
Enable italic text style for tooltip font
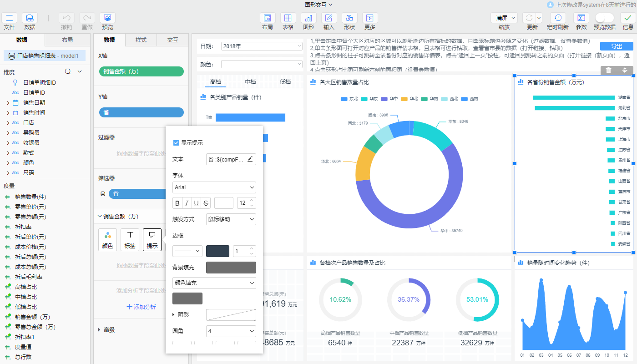[x=186, y=203]
